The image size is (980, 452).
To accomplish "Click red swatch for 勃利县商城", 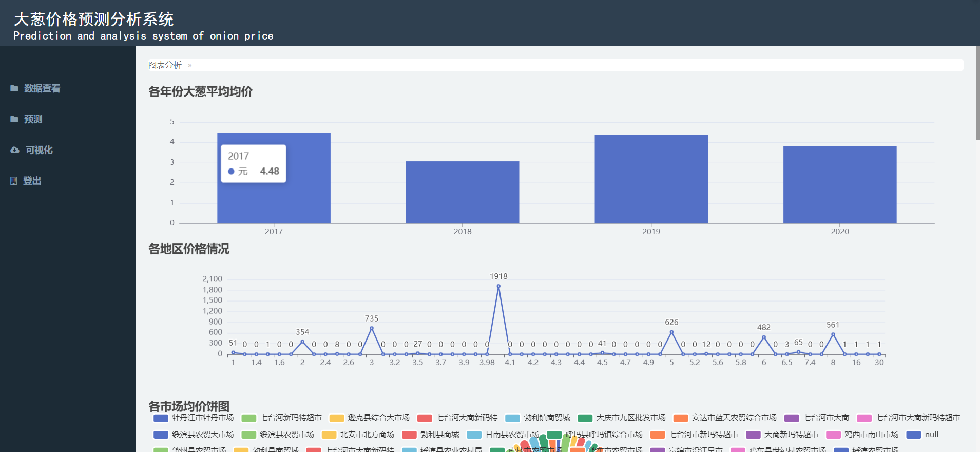I will [x=409, y=435].
